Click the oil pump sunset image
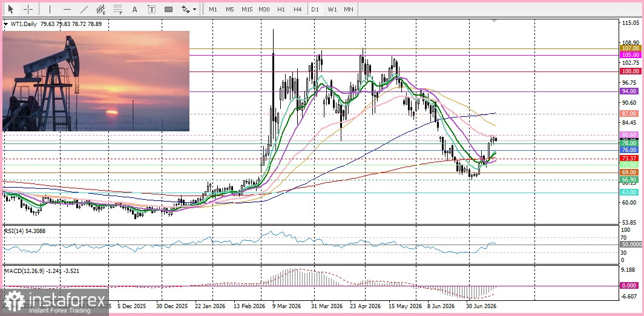 [96, 81]
